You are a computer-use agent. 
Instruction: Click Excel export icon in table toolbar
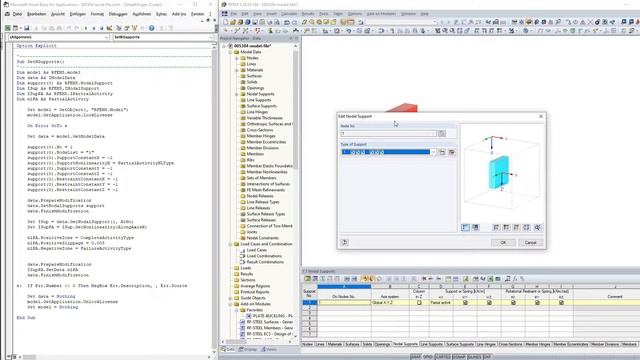(491, 279)
